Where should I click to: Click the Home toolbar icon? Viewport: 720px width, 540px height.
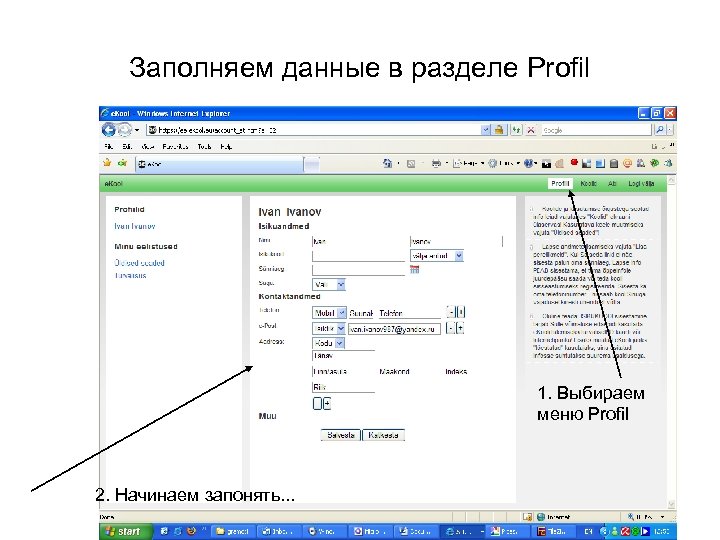click(388, 163)
